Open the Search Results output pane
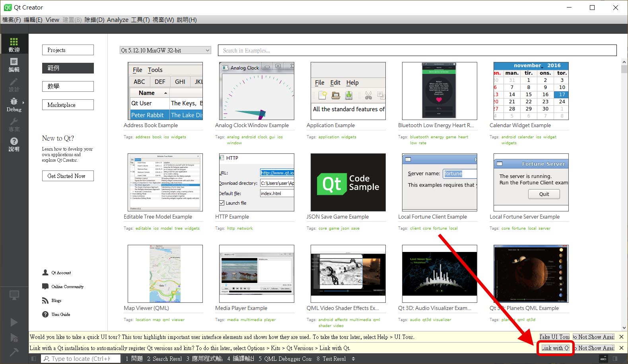 [164, 359]
